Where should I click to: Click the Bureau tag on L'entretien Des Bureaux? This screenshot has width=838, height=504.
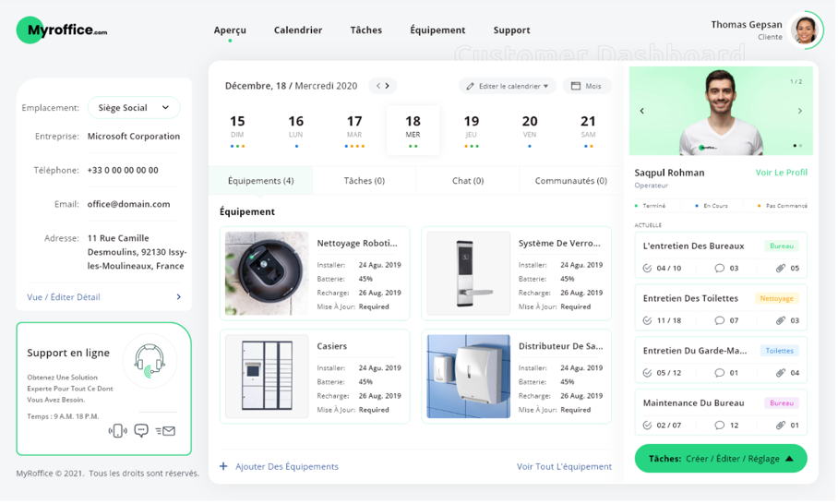(x=782, y=246)
